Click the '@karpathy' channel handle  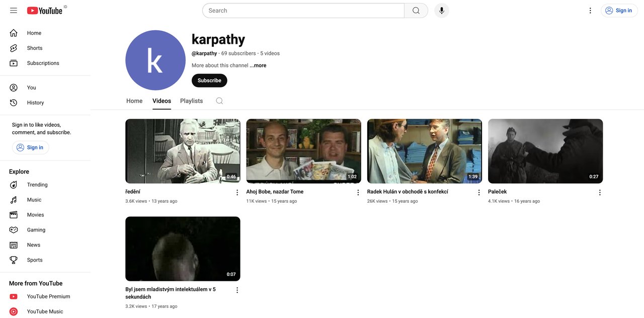(x=204, y=53)
